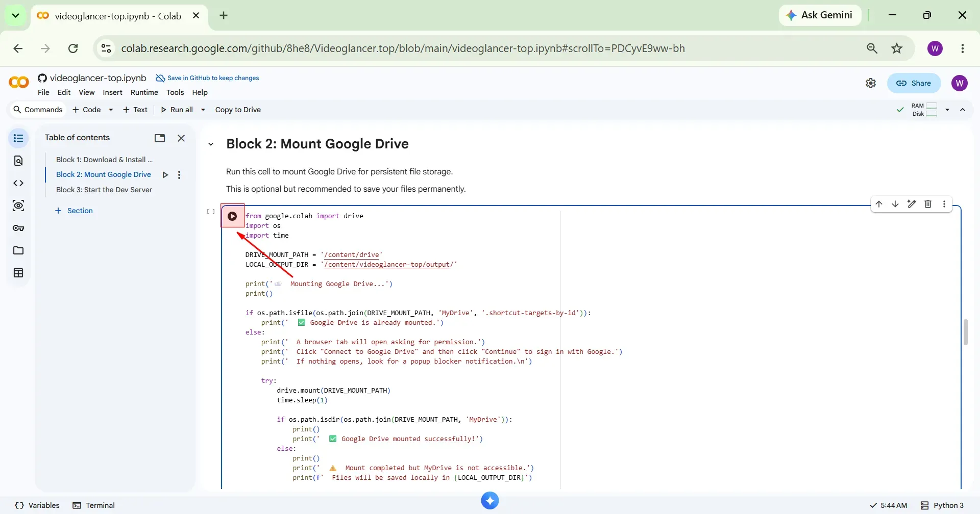This screenshot has height=514, width=980.
Task: Open notebook settings gear icon
Action: [871, 83]
